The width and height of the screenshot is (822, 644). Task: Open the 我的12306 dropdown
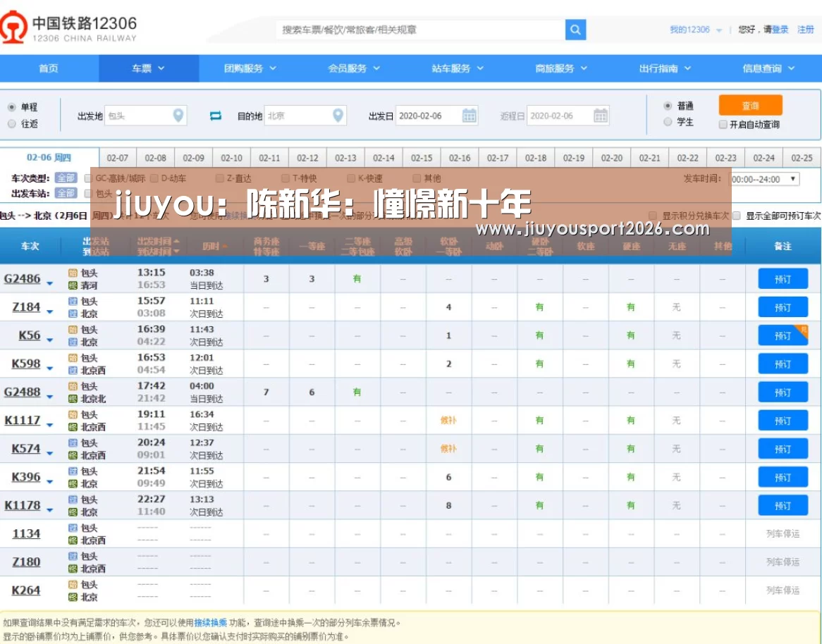[x=695, y=30]
